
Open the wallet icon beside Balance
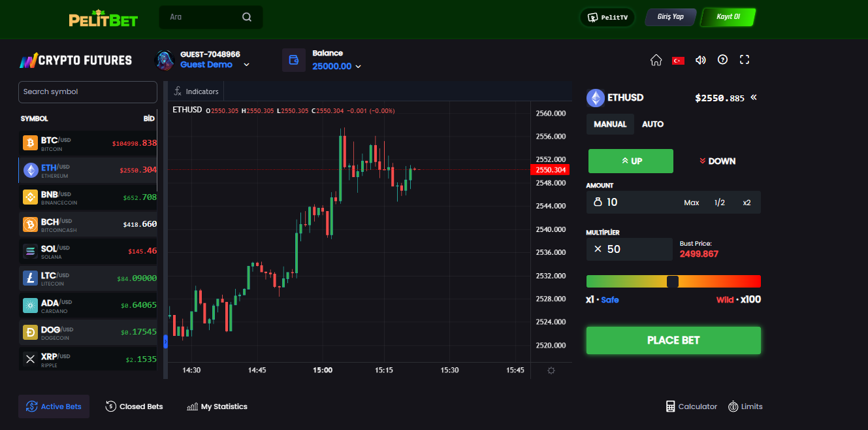pos(294,60)
